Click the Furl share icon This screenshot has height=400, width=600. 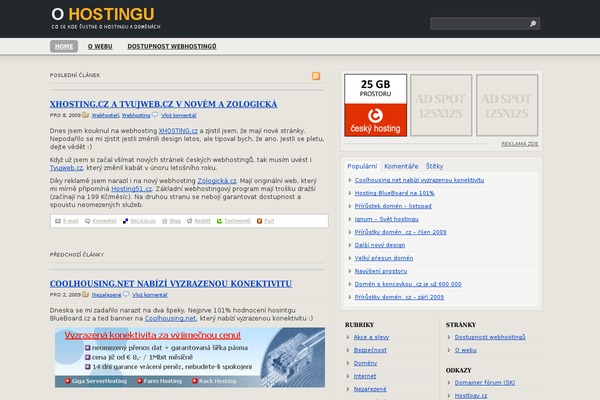pos(259,221)
